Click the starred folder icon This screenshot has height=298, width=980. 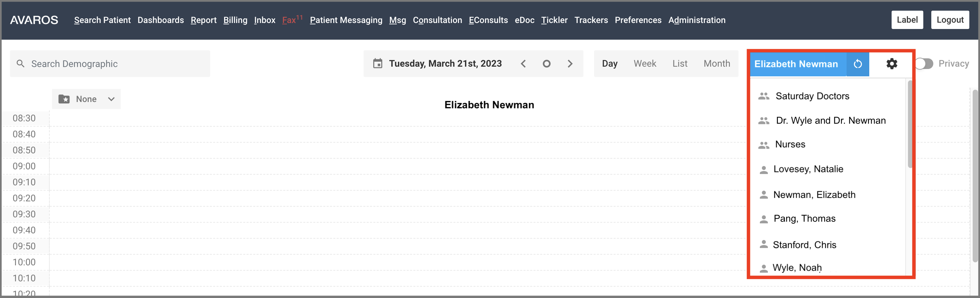pyautogui.click(x=64, y=99)
